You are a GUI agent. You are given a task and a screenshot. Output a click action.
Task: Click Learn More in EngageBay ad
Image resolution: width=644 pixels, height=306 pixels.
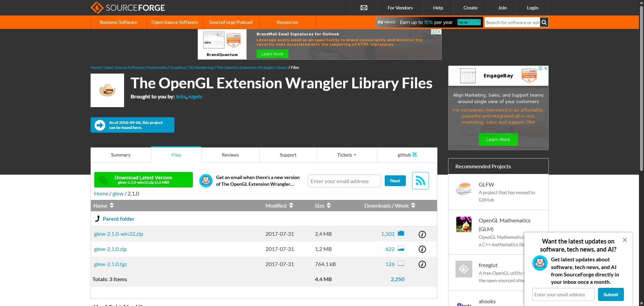(498, 139)
